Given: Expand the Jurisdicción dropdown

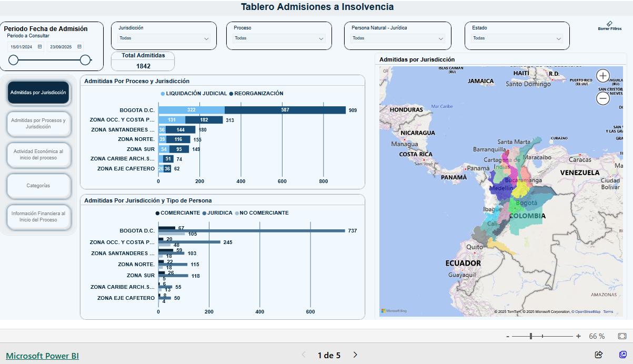Looking at the screenshot, I should pos(164,38).
